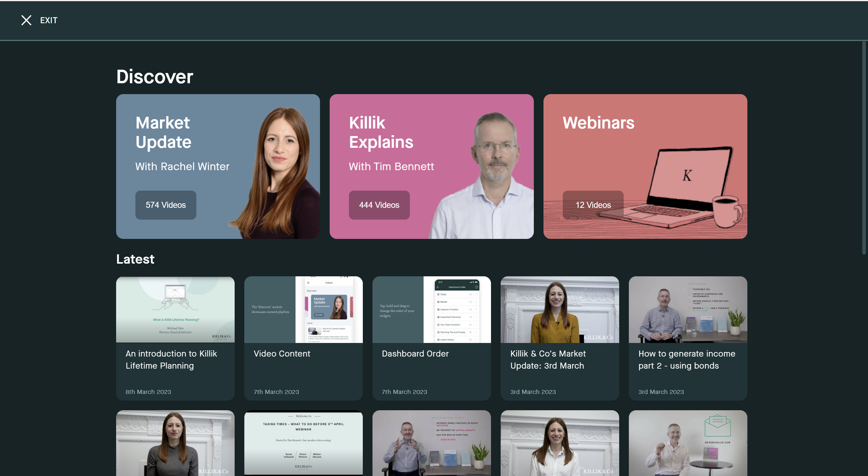This screenshot has height=476, width=868.
Task: Click the 574 Videos badge
Action: tap(166, 205)
